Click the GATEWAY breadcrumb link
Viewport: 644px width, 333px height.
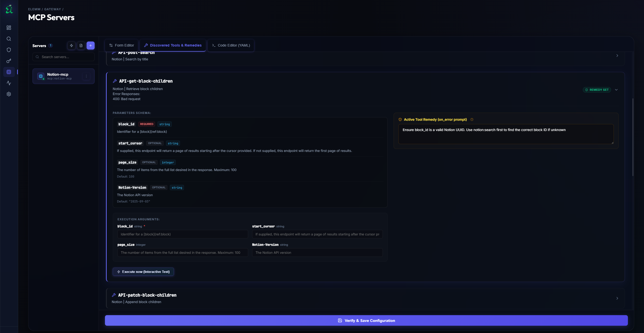(x=53, y=9)
